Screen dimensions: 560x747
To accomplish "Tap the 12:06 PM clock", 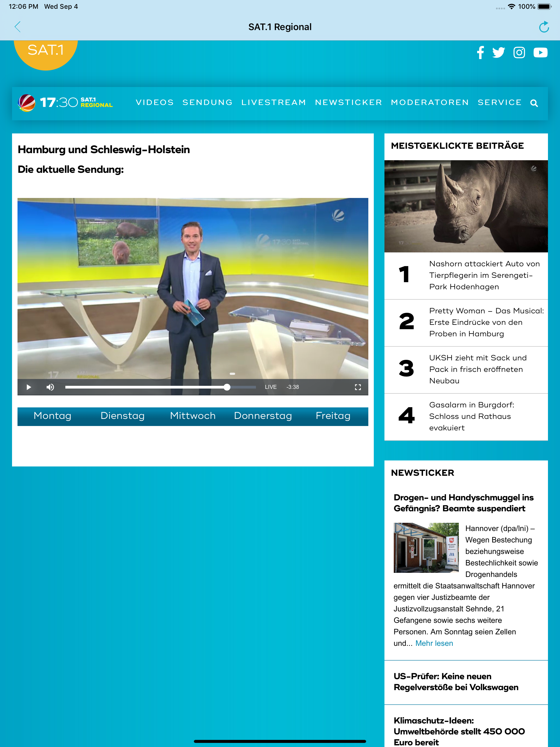I will click(x=23, y=6).
